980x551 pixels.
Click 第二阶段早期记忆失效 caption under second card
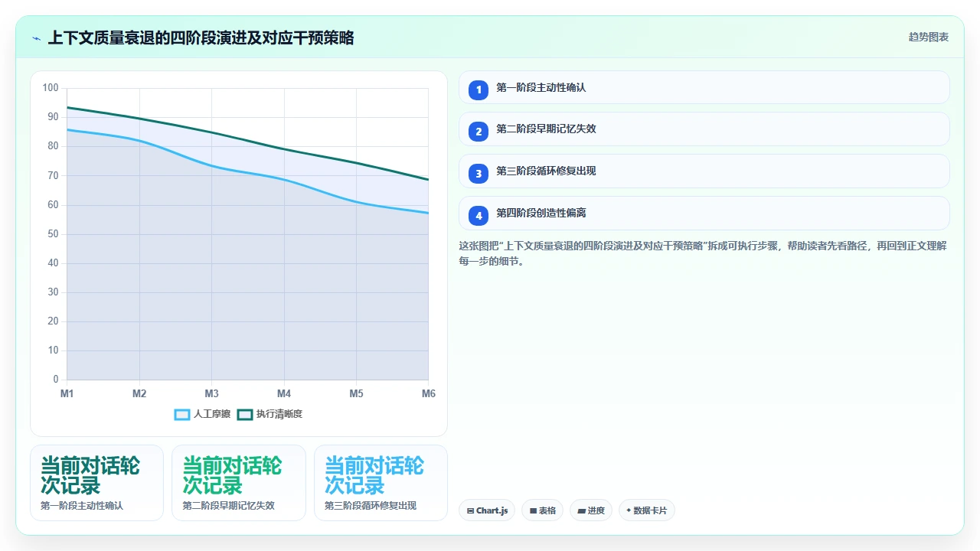[x=228, y=506]
